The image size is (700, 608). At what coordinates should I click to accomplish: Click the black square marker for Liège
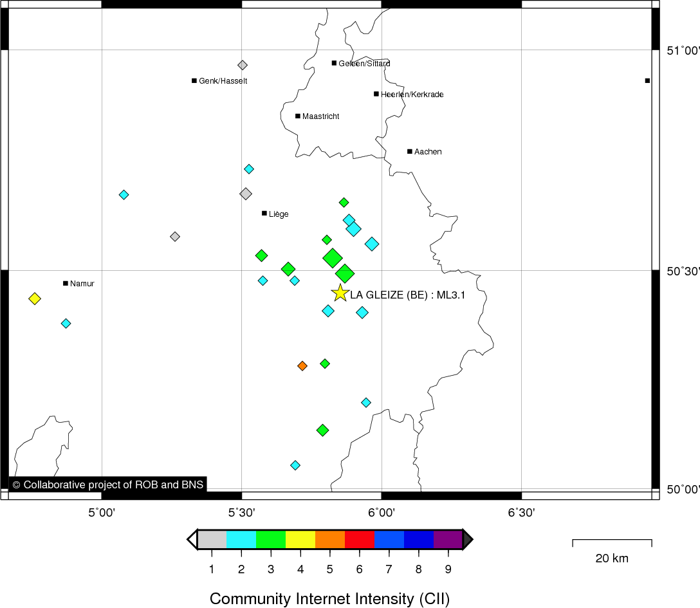pos(264,213)
